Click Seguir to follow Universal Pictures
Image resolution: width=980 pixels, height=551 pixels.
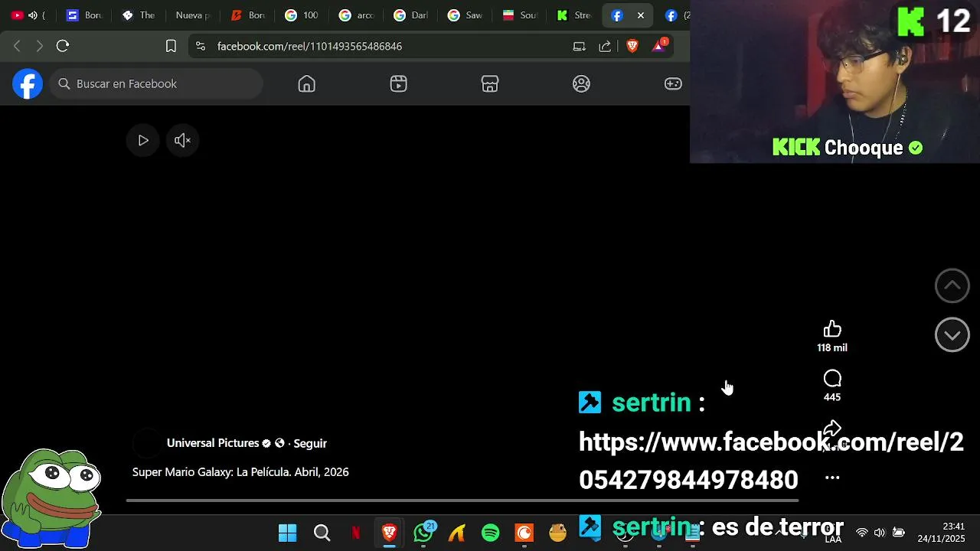click(310, 443)
